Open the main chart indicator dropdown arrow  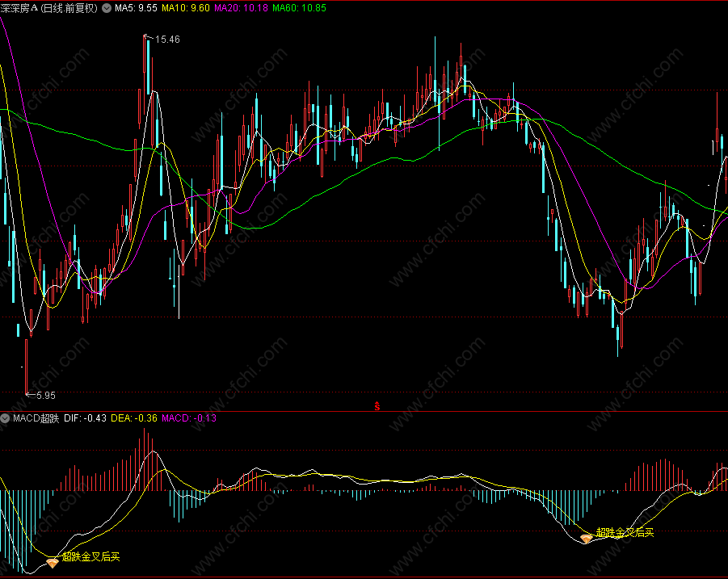coord(107,8)
